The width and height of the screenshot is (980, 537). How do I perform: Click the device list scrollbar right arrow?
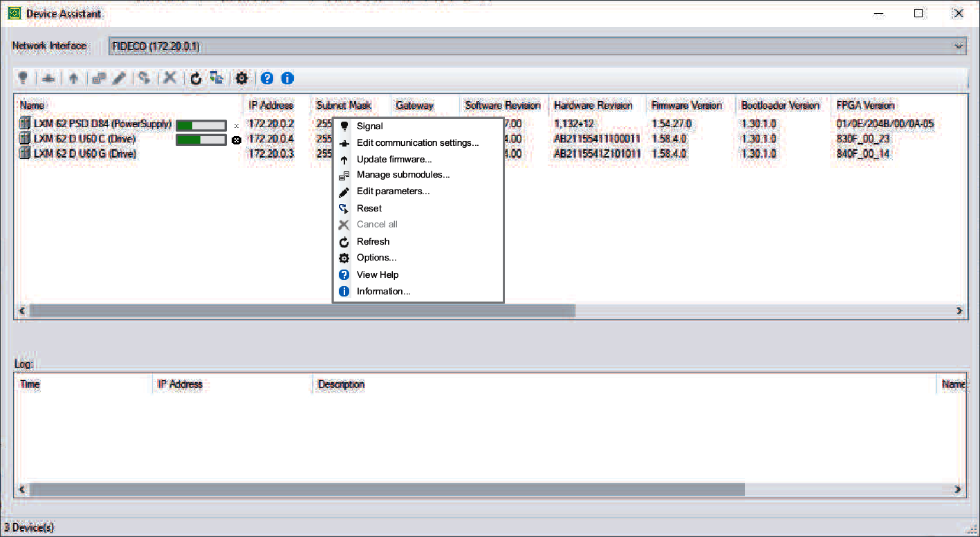click(959, 311)
